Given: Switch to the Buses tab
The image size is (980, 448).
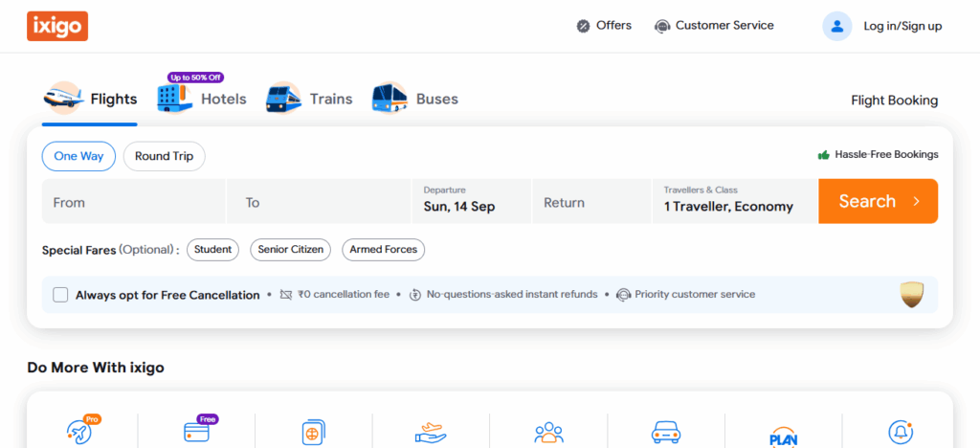Looking at the screenshot, I should point(415,100).
